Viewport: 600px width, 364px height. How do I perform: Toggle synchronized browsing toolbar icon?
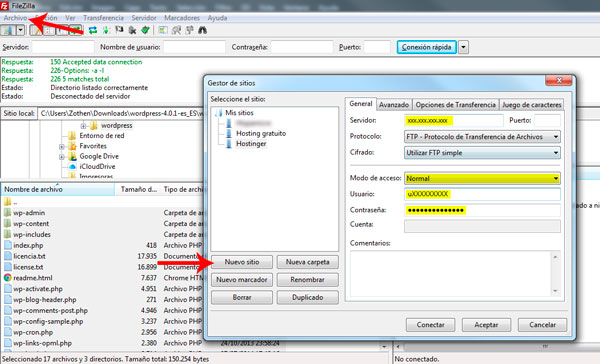(189, 30)
